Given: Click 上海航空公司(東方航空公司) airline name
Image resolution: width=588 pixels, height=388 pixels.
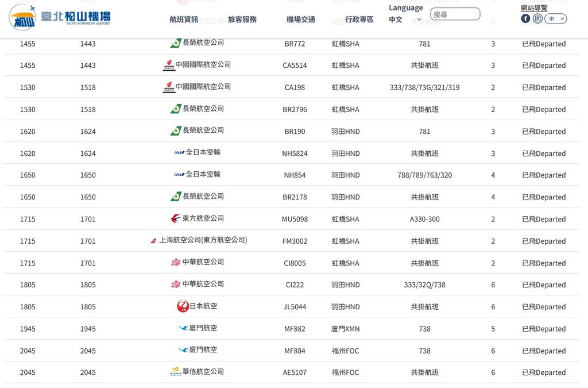Looking at the screenshot, I should pos(203,240).
